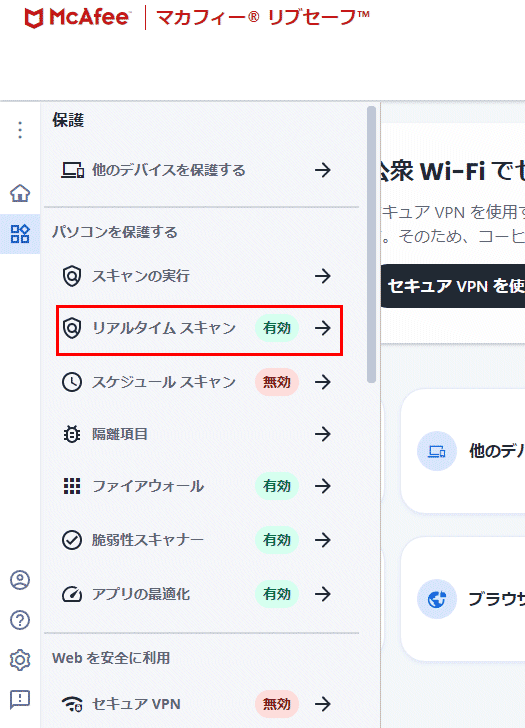Click the protection panel scrollbar thumb

(371, 245)
